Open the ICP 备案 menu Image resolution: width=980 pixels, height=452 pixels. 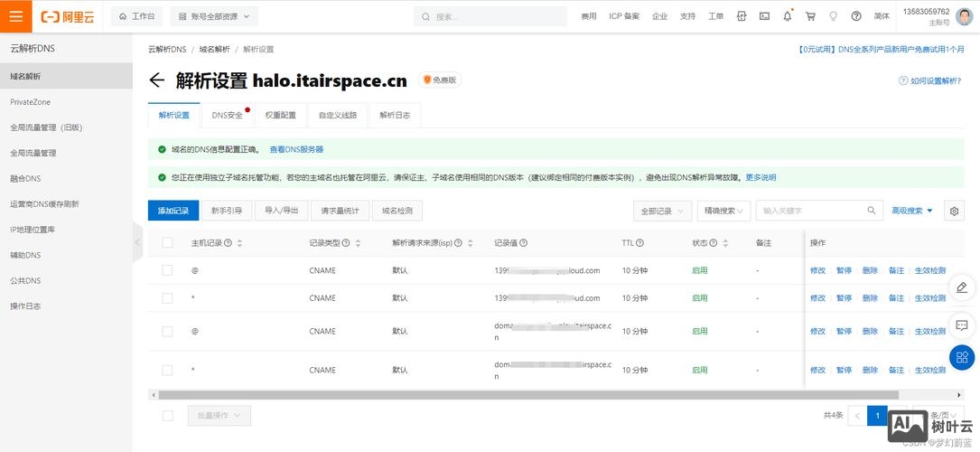(x=624, y=17)
